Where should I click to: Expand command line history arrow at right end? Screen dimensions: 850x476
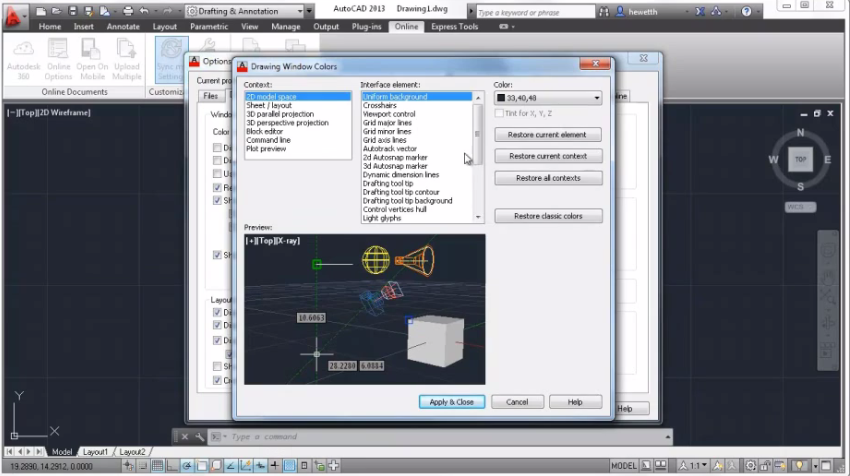(667, 437)
